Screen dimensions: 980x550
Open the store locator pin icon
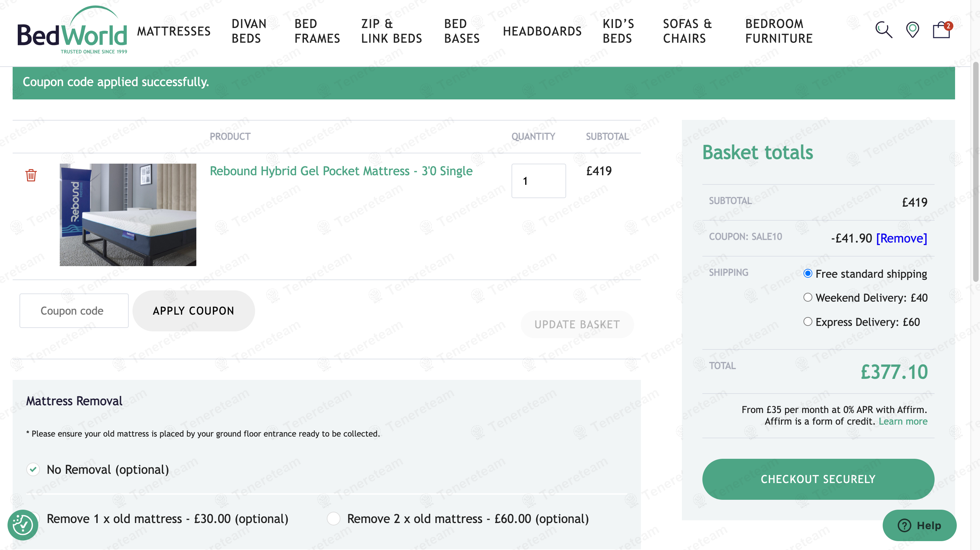pyautogui.click(x=912, y=30)
